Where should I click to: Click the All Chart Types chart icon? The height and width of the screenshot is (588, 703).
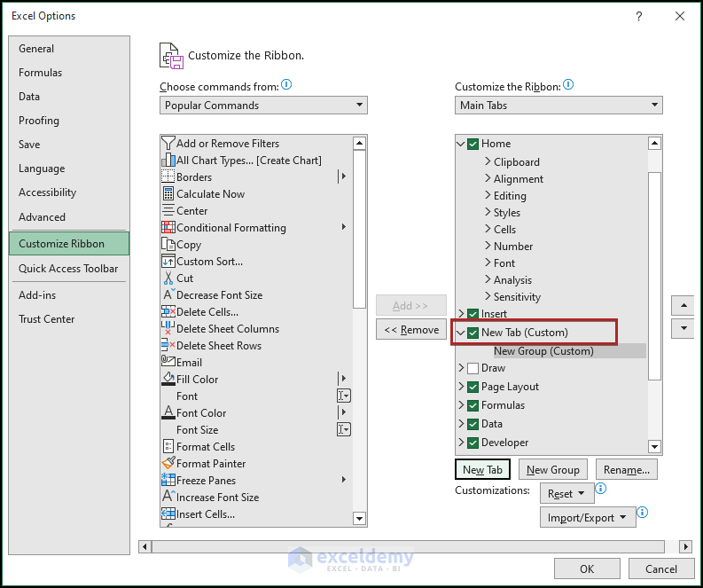pos(168,160)
